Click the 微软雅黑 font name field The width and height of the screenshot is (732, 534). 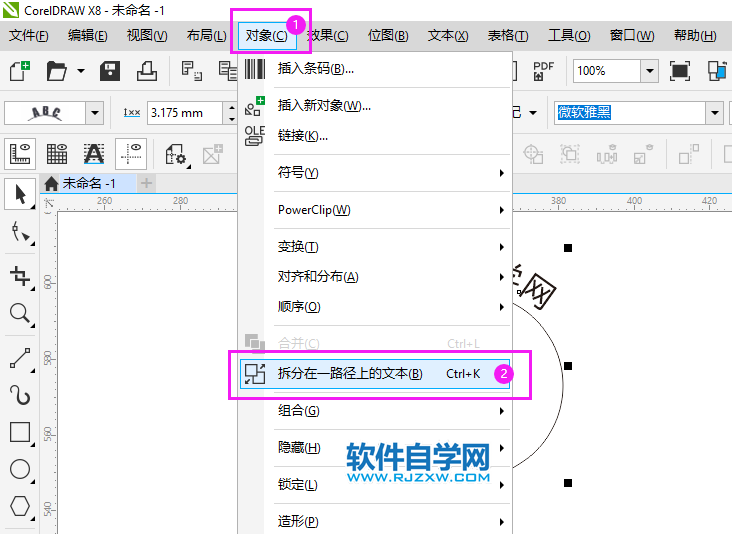point(630,113)
